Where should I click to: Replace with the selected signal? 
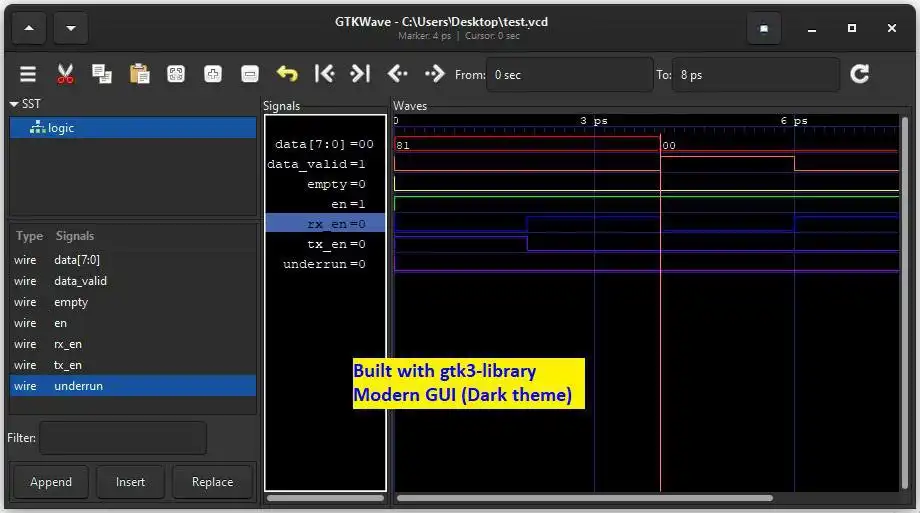(212, 482)
